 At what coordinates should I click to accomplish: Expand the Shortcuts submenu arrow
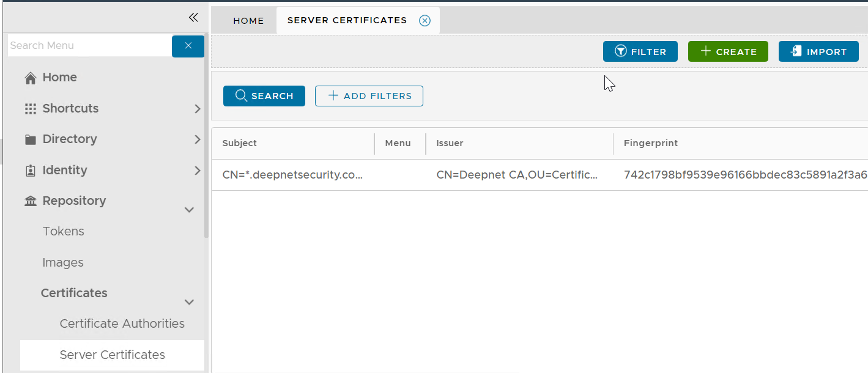[197, 109]
